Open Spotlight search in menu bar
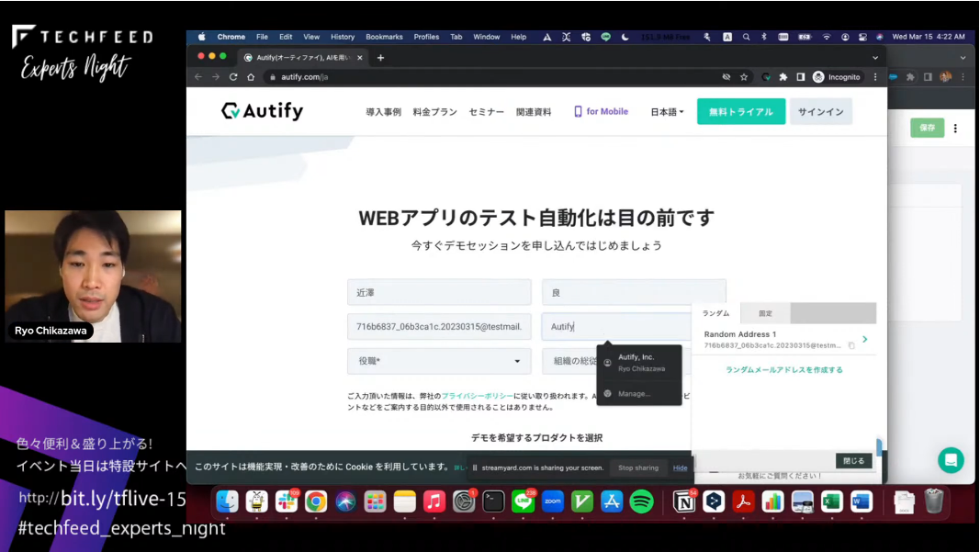980x552 pixels. (x=746, y=37)
